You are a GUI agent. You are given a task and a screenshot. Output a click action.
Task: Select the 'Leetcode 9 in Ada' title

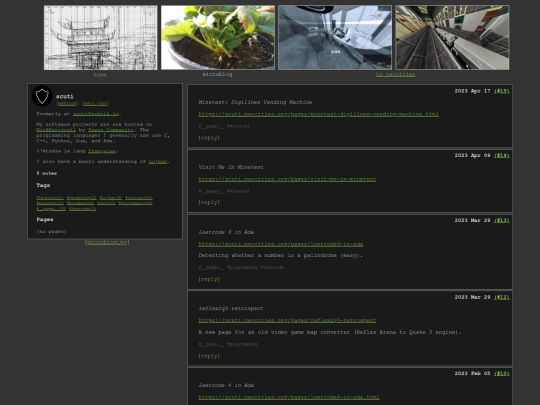(226, 232)
